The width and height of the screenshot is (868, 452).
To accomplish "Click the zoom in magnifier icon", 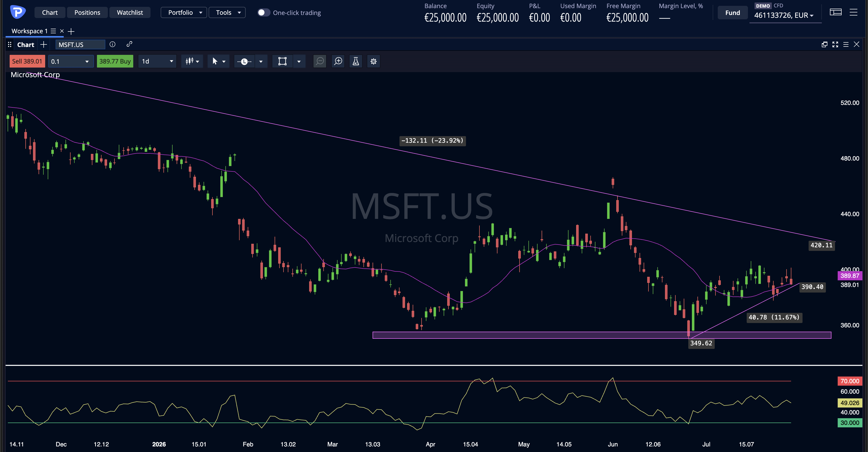I will [338, 61].
